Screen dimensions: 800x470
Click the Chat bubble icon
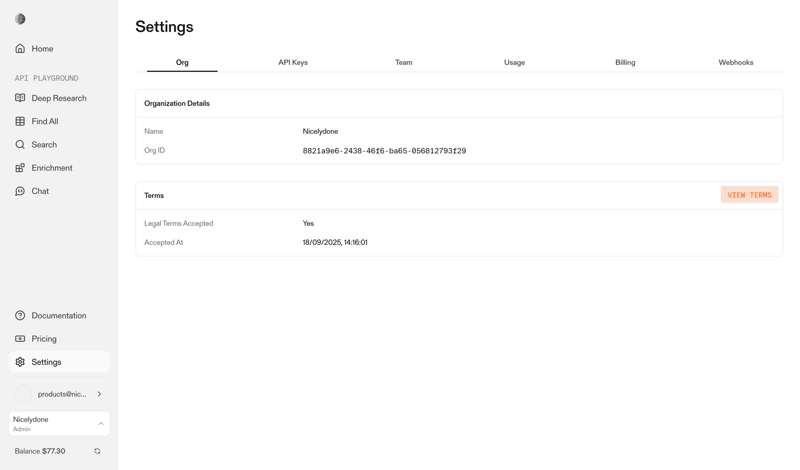pyautogui.click(x=20, y=191)
